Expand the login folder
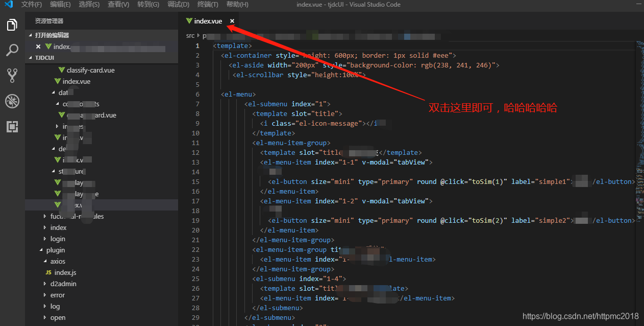 (x=58, y=239)
